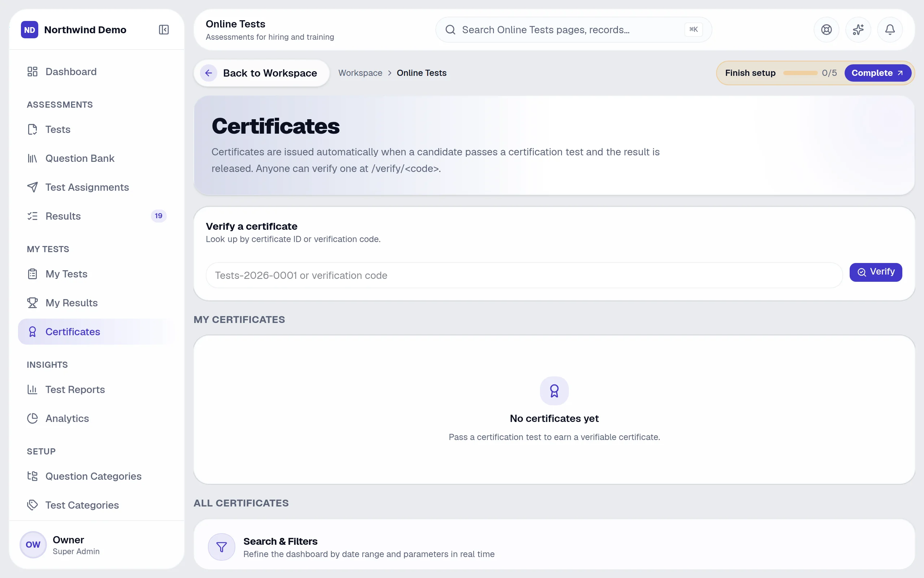
Task: Open Dashboard from the sidebar
Action: coord(96,72)
